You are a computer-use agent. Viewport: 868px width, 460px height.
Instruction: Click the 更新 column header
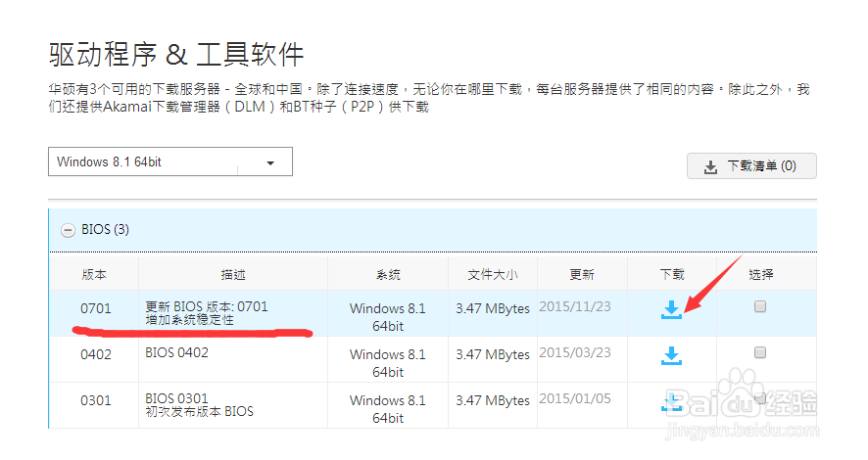[x=582, y=274]
